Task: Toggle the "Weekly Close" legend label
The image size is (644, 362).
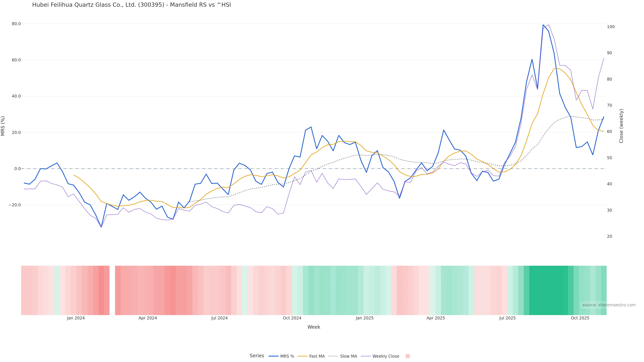Action: pos(386,356)
